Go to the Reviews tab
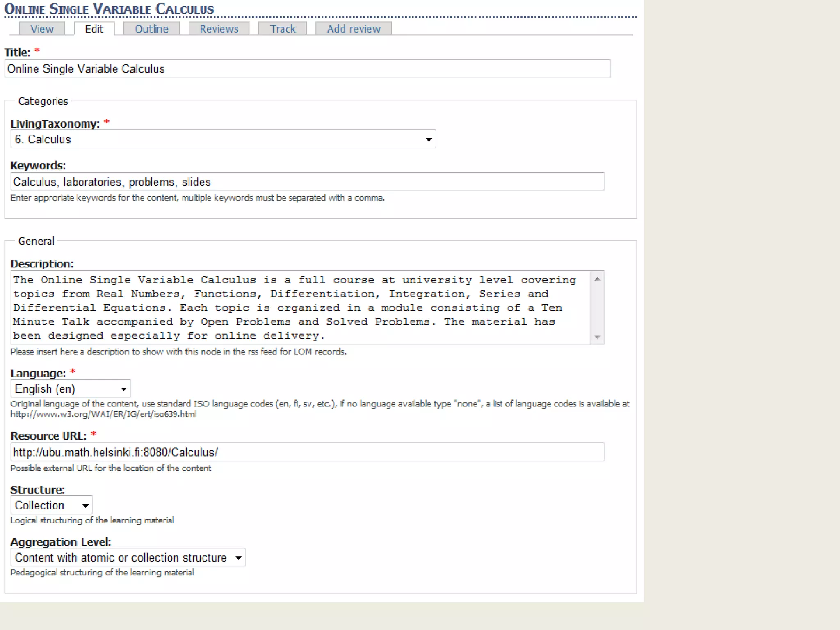The image size is (840, 630). [x=219, y=29]
